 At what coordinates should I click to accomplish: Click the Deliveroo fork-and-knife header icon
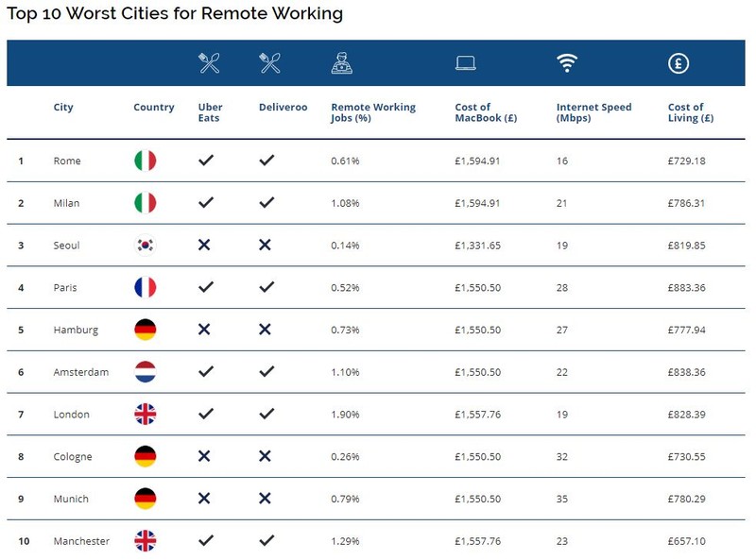pos(269,63)
